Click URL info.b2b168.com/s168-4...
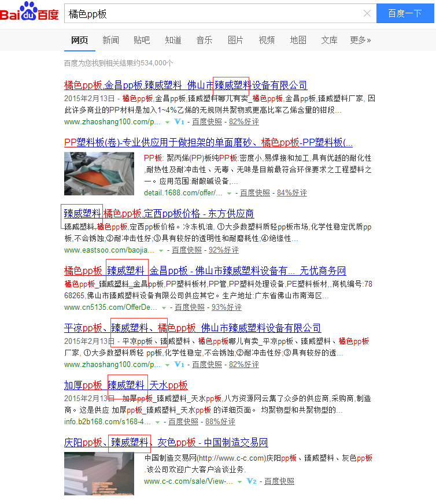Screen dimensions: 436x504 pos(108,422)
